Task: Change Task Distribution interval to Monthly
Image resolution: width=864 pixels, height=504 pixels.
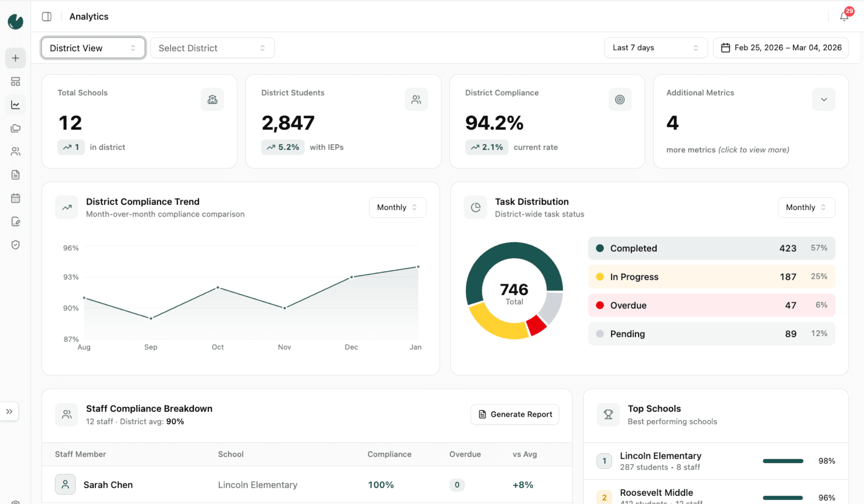Action: 806,207
